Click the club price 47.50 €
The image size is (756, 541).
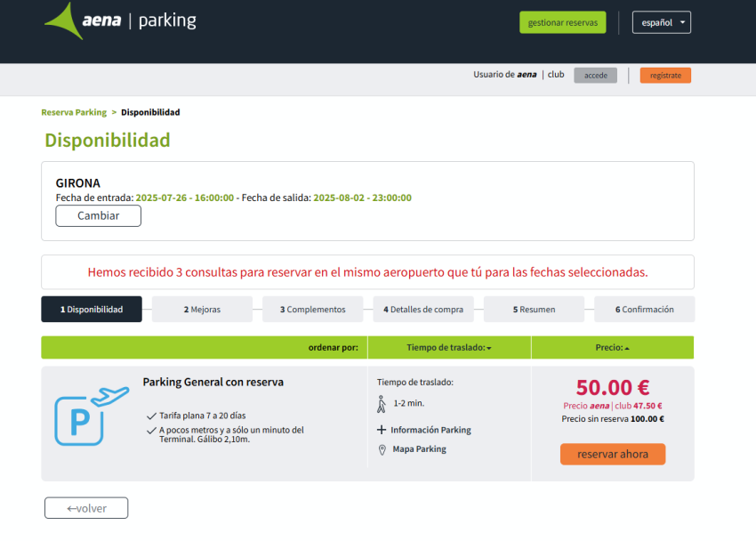click(x=613, y=406)
